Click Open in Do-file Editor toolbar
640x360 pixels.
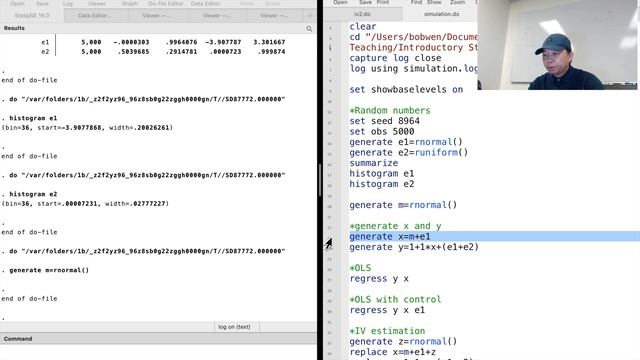point(340,2)
